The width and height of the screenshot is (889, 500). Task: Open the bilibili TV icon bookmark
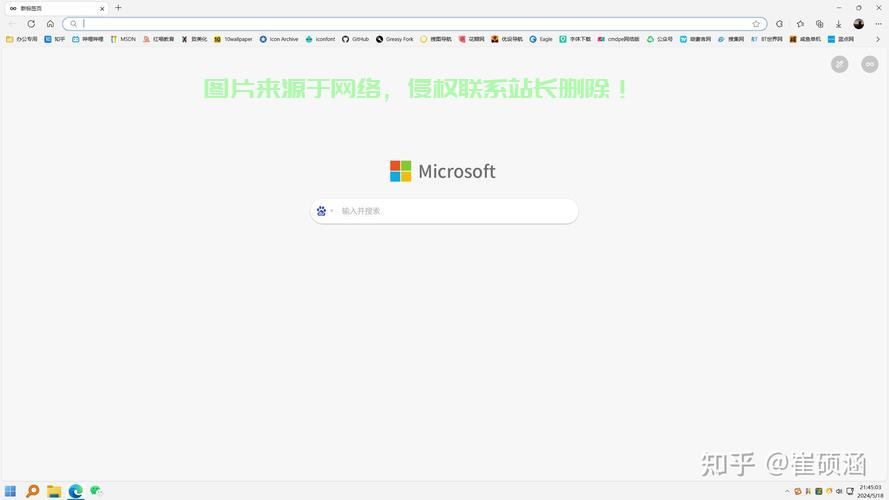88,39
